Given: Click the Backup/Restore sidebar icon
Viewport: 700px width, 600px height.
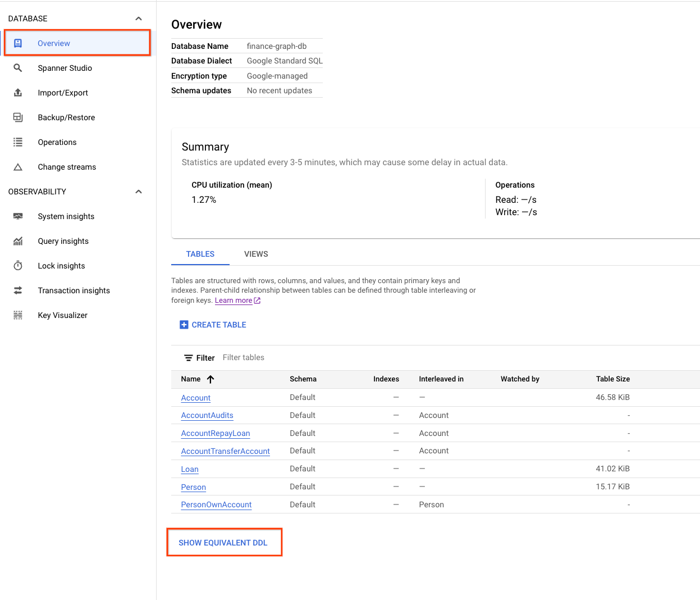Looking at the screenshot, I should point(18,117).
